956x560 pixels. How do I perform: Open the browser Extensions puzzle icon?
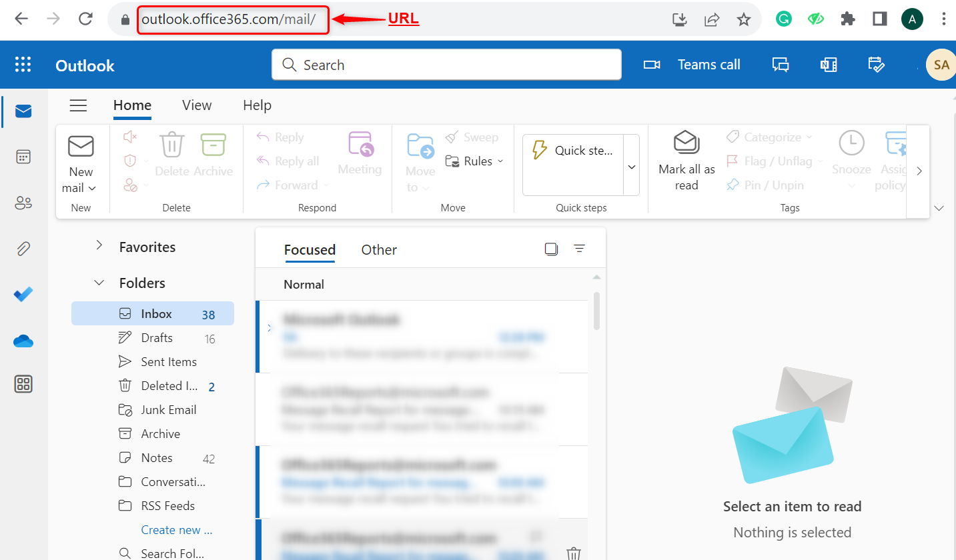click(x=848, y=19)
